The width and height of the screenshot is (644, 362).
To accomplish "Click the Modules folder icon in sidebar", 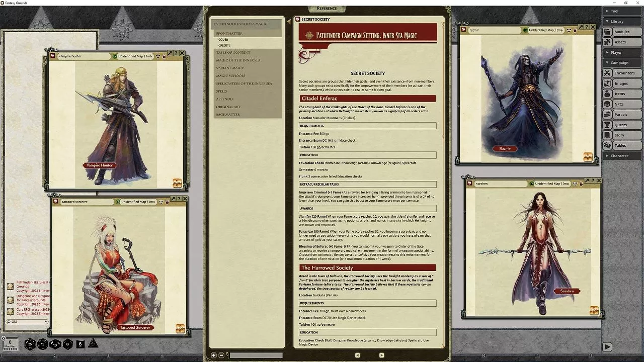I will [x=607, y=32].
